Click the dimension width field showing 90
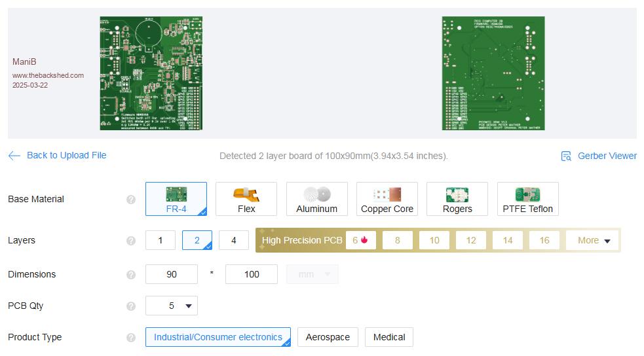This screenshot has width=644, height=356. coord(172,274)
